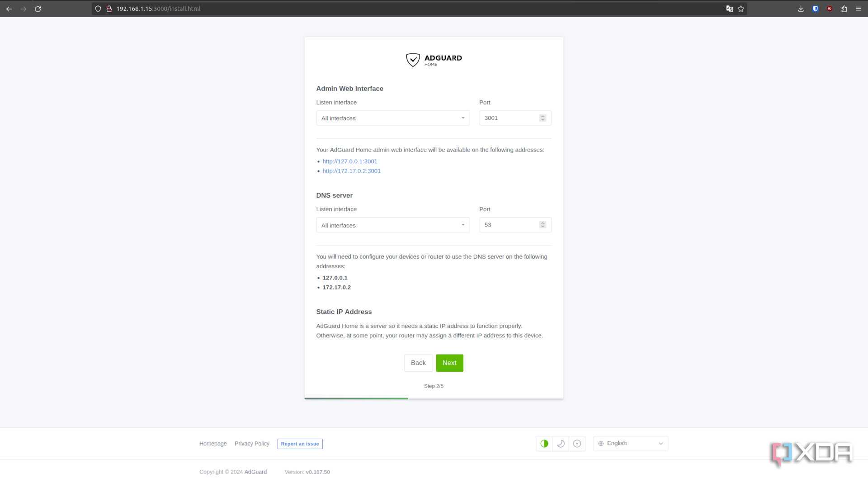Open the http://172.17.0.2:3001 link
Image resolution: width=868 pixels, height=483 pixels.
tap(352, 171)
